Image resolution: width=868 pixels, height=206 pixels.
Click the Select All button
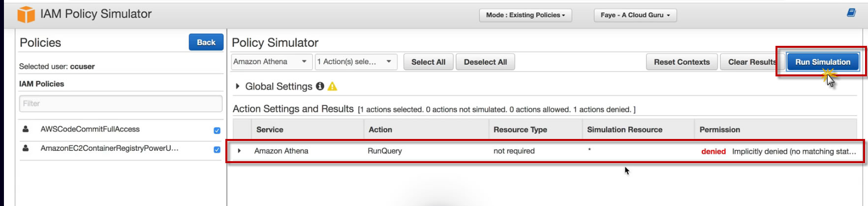tap(428, 62)
